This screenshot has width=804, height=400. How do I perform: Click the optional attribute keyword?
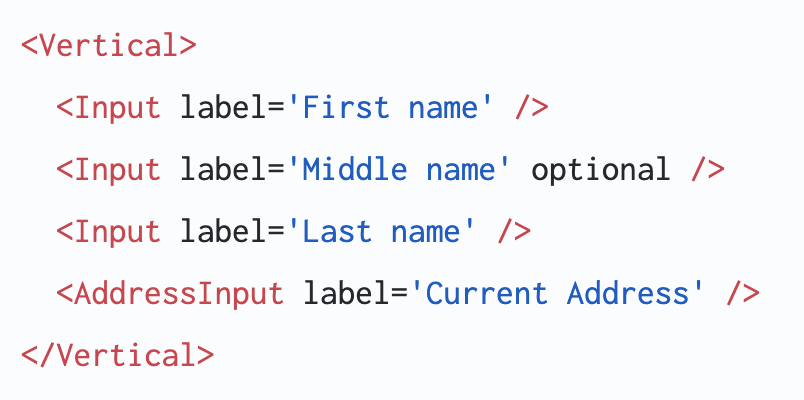coord(600,170)
